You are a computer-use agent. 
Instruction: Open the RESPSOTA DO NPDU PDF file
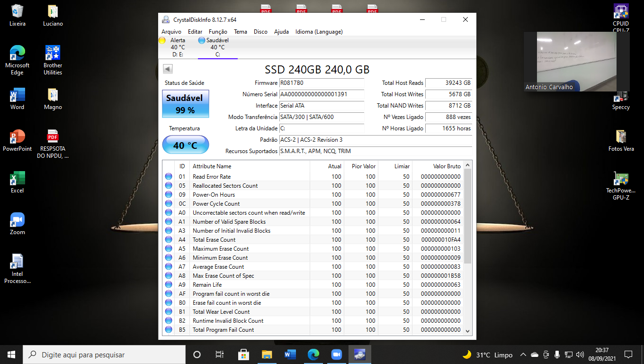[x=53, y=144]
